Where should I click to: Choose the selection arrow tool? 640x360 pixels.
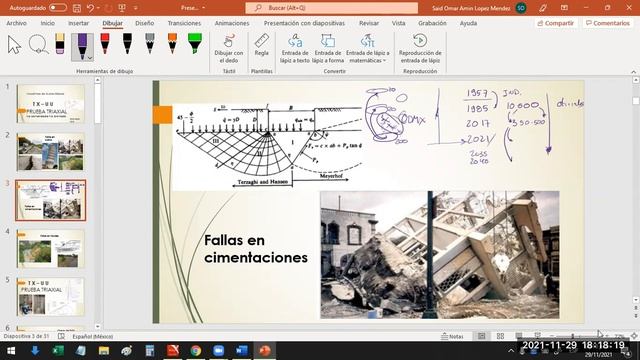coord(14,45)
